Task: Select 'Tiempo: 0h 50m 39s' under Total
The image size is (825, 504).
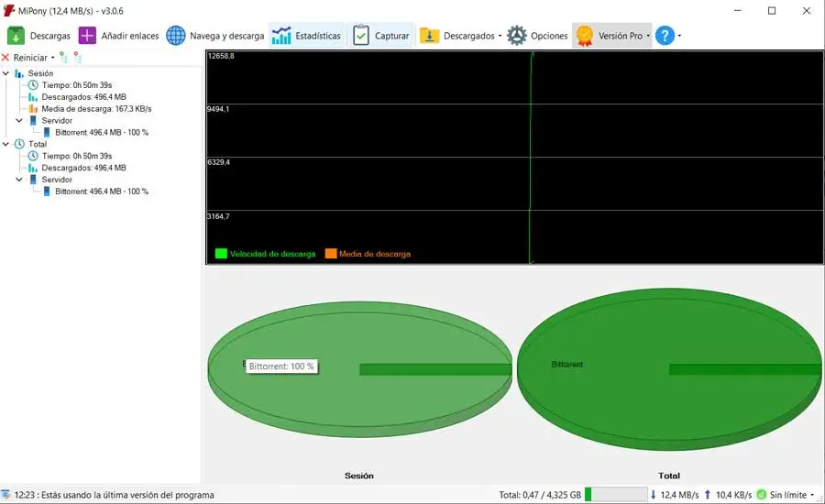Action: point(77,156)
